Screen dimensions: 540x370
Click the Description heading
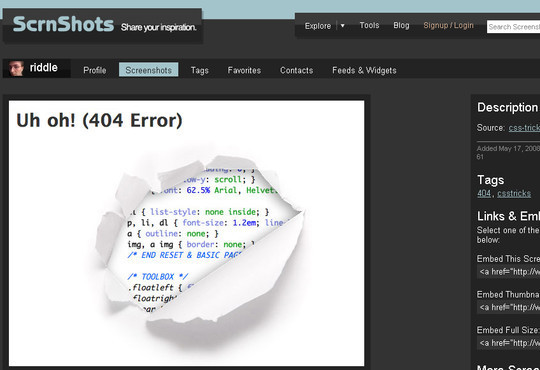click(x=507, y=107)
